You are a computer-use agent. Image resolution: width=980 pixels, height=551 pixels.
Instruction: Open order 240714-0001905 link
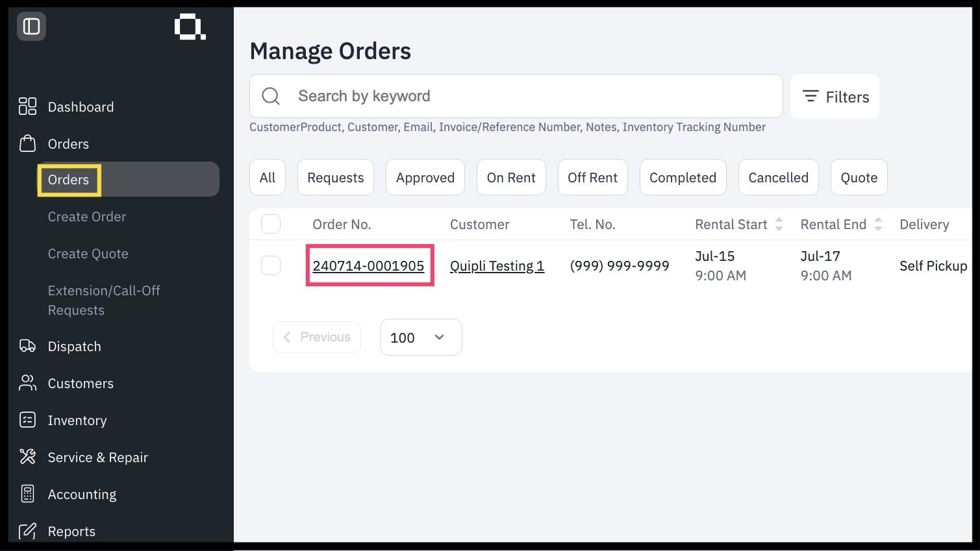[368, 265]
